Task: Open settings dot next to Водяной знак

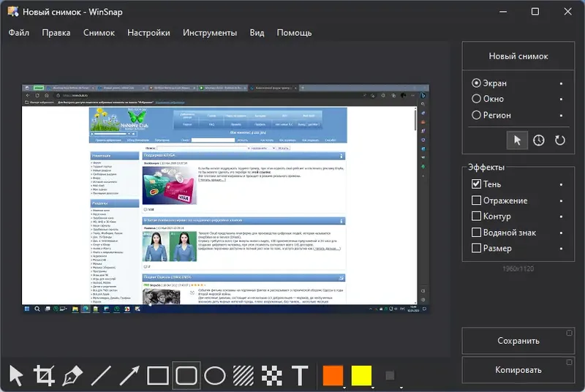Action: click(x=561, y=233)
